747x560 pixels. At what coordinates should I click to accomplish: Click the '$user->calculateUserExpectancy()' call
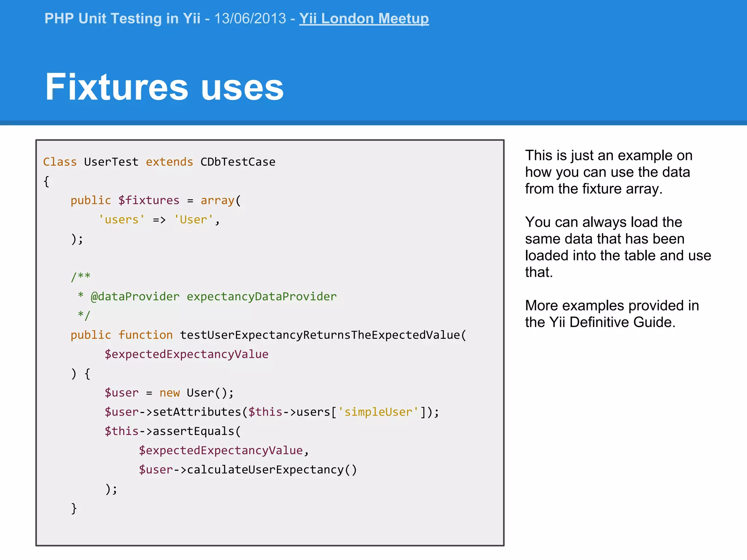click(x=248, y=470)
